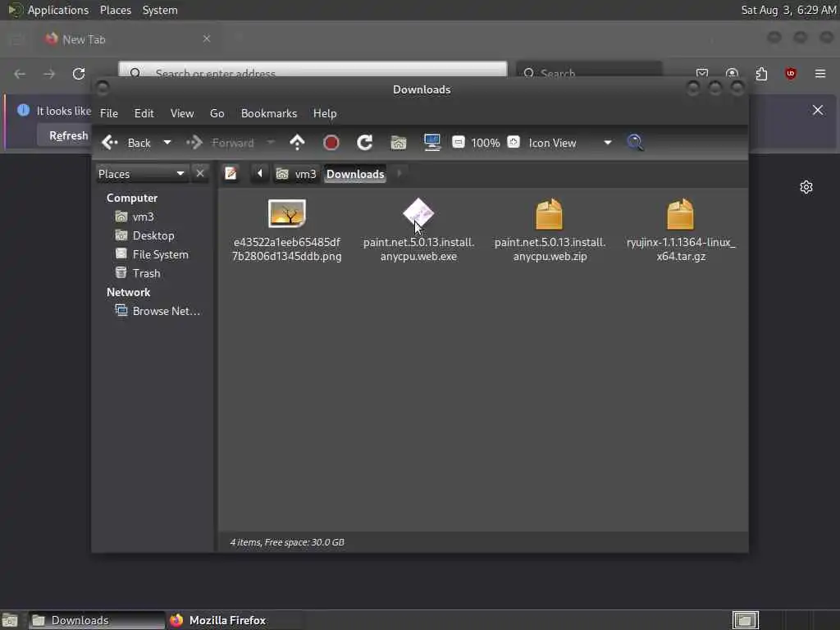Viewport: 840px width, 630px height.
Task: Zoom out with the minus icon
Action: tap(459, 143)
